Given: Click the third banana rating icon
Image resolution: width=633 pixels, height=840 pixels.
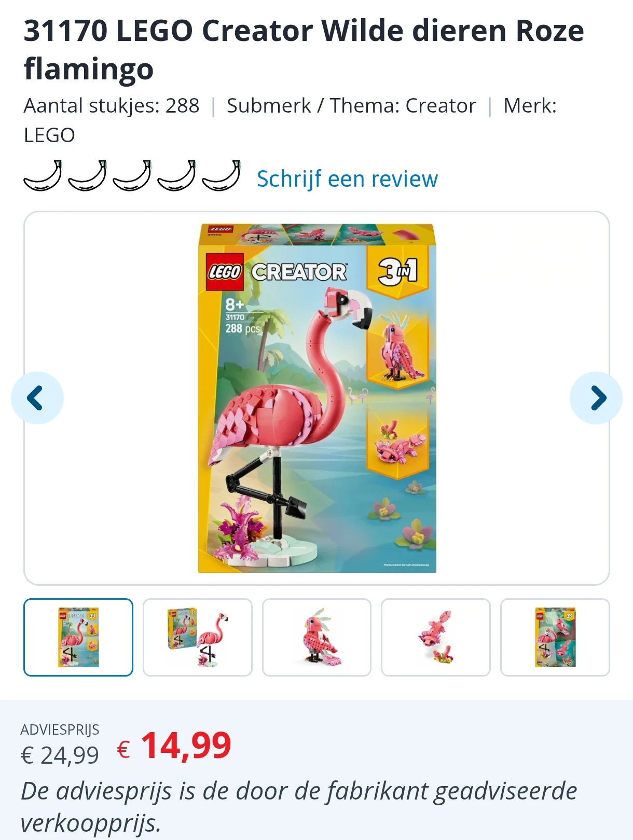Looking at the screenshot, I should coord(132,176).
